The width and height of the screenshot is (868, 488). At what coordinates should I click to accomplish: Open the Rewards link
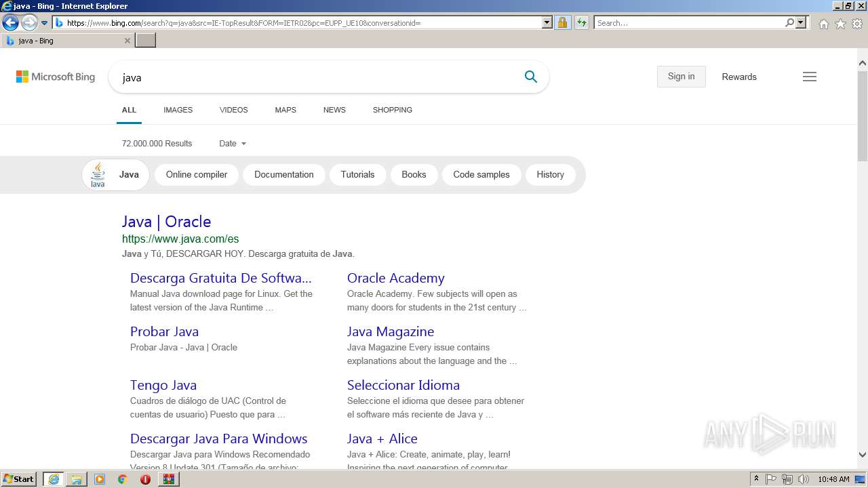[739, 77]
